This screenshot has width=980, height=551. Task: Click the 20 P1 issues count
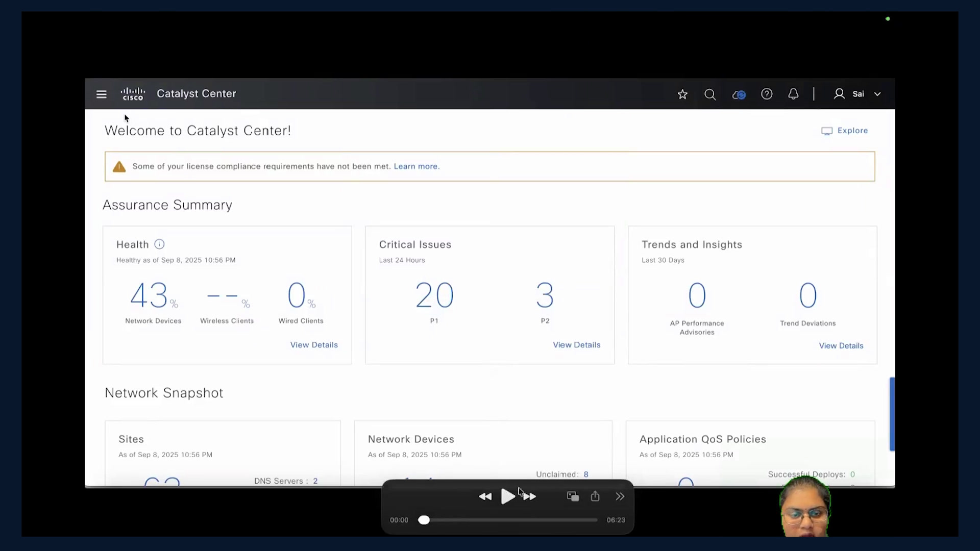[x=434, y=295]
